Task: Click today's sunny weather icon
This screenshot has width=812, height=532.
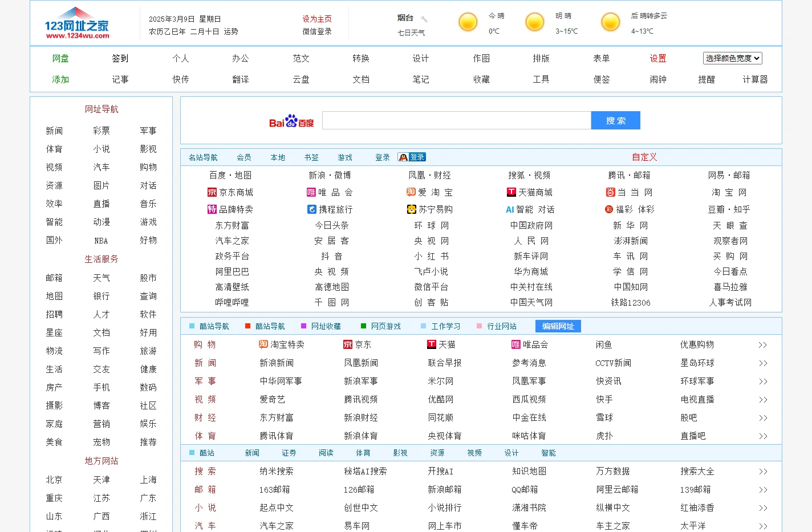Action: pyautogui.click(x=468, y=22)
